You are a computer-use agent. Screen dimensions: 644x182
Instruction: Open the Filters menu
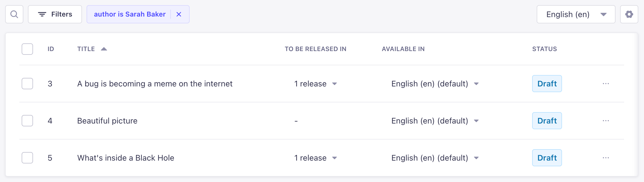tap(55, 14)
